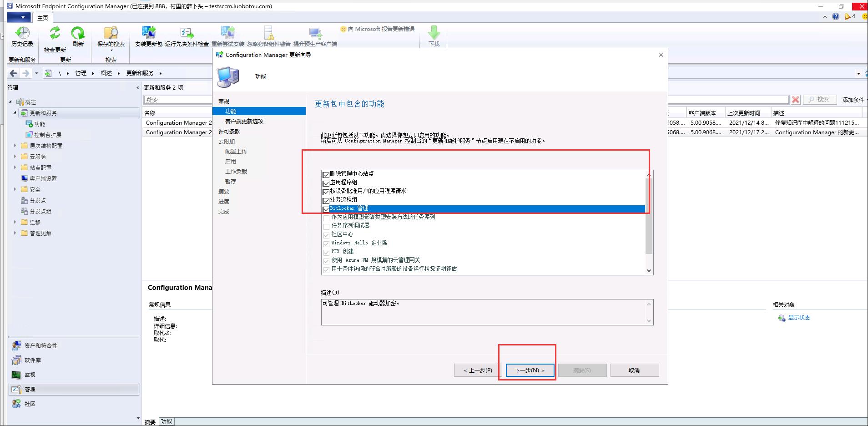
Task: Click the red clear search X icon
Action: [795, 100]
